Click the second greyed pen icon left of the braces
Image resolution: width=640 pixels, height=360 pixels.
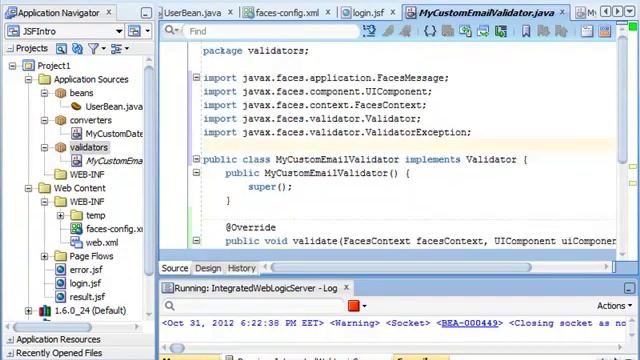(x=405, y=31)
